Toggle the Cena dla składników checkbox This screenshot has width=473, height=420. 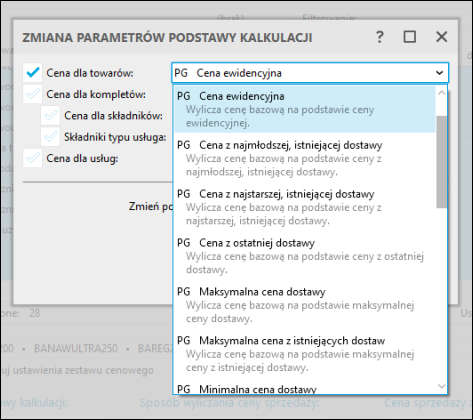(x=50, y=116)
